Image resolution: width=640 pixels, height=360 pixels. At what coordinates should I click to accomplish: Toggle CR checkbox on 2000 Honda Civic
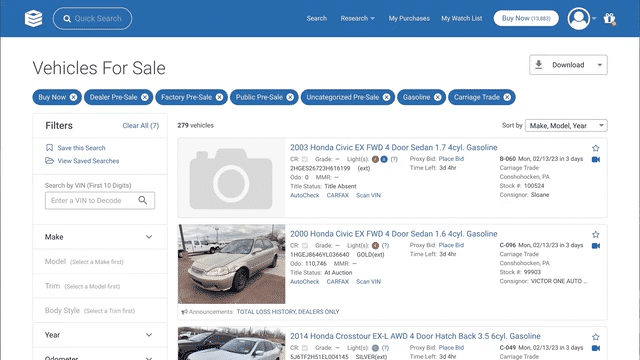click(x=305, y=245)
